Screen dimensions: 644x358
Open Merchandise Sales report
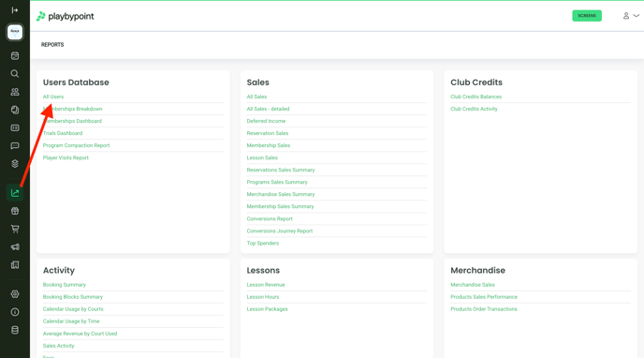coord(473,285)
